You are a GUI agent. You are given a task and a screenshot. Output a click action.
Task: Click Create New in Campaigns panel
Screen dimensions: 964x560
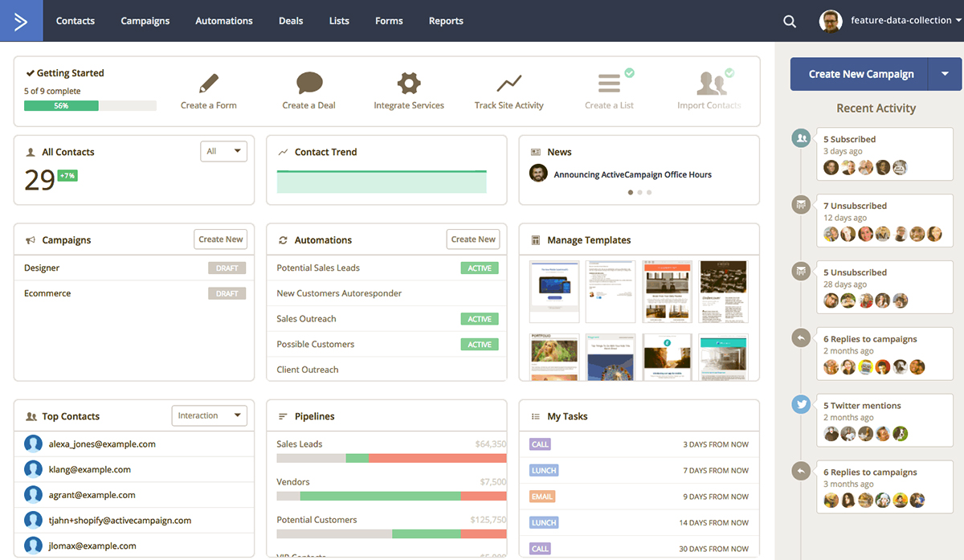[220, 239]
